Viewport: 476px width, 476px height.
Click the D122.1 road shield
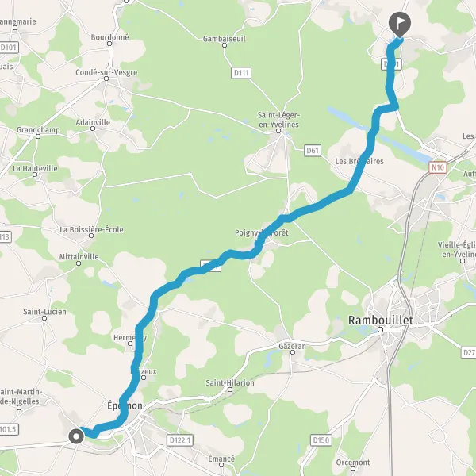(x=180, y=440)
